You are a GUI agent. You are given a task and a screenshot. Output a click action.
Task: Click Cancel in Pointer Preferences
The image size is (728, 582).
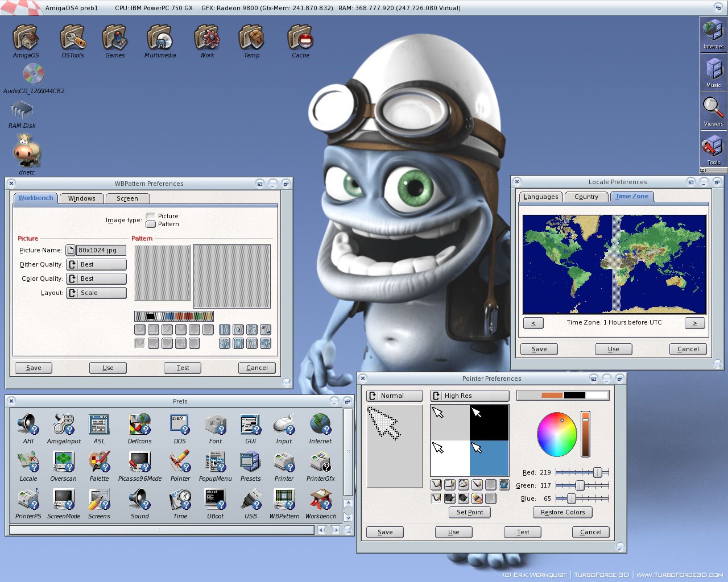pyautogui.click(x=591, y=532)
